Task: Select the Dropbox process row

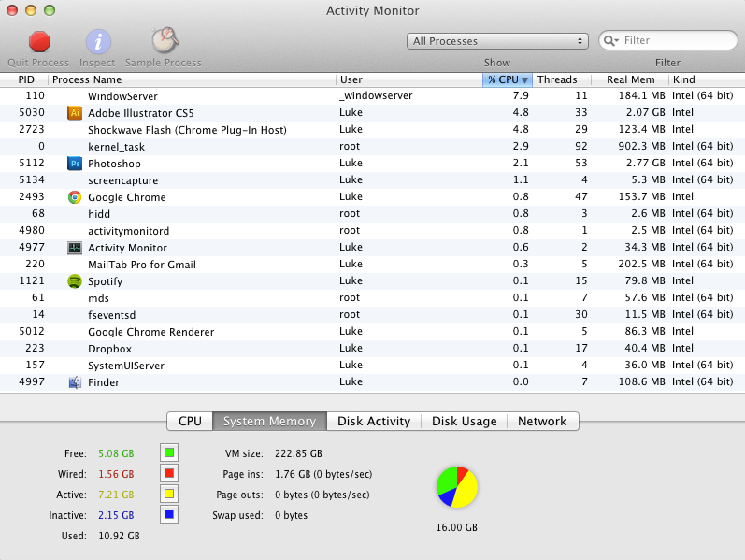Action: (372, 348)
